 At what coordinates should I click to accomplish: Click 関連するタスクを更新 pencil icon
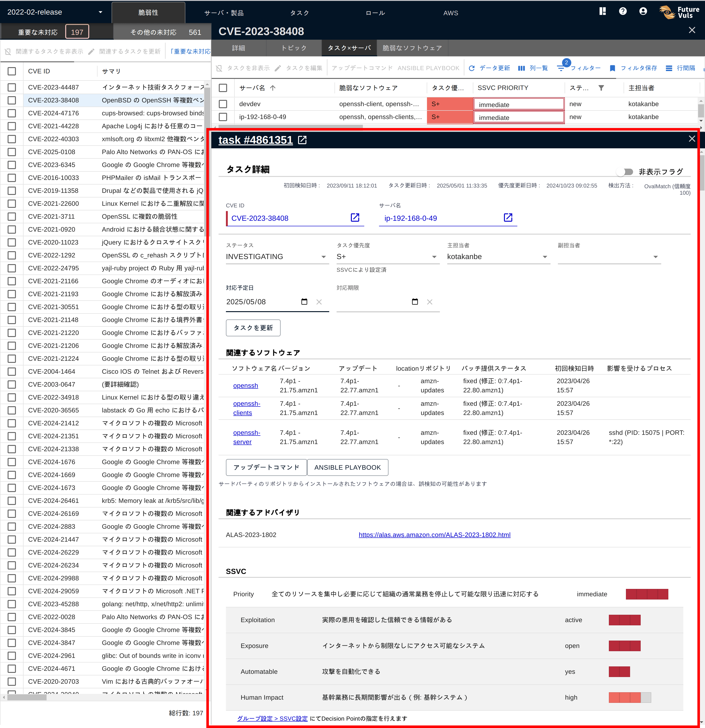coord(91,52)
